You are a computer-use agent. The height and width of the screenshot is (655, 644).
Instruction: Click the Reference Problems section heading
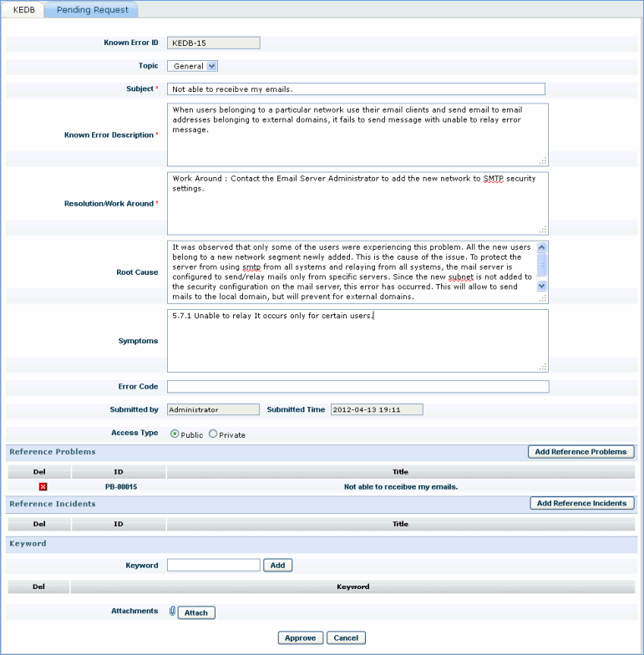(x=53, y=451)
